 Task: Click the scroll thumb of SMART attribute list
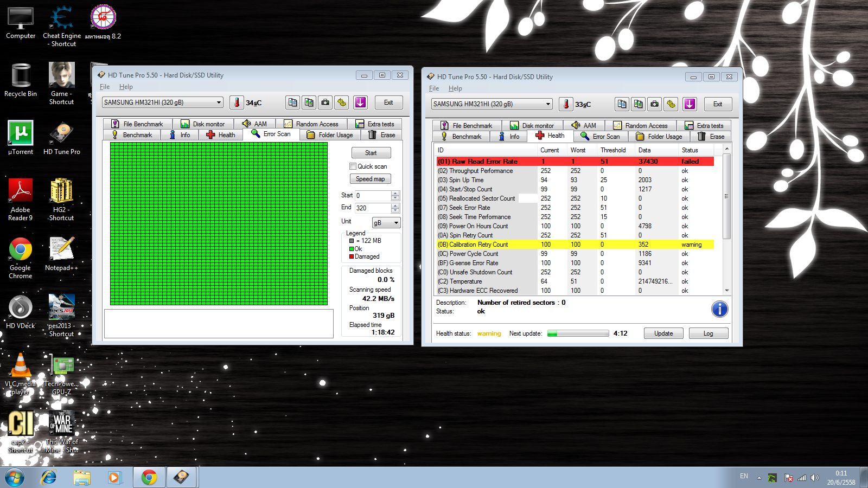727,196
